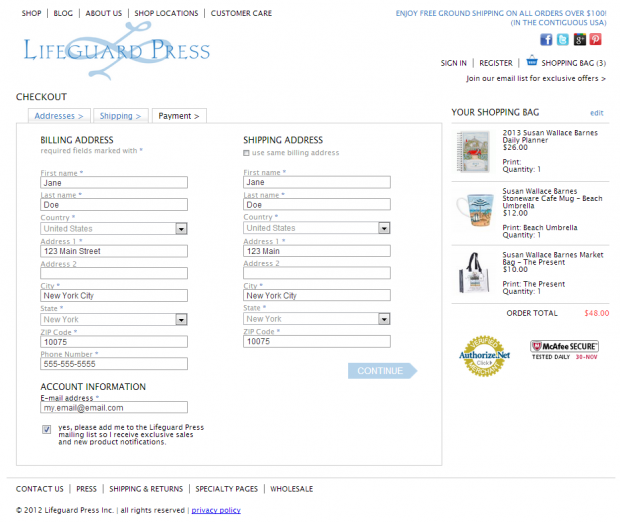Click 'Join our email list' link

pyautogui.click(x=536, y=78)
